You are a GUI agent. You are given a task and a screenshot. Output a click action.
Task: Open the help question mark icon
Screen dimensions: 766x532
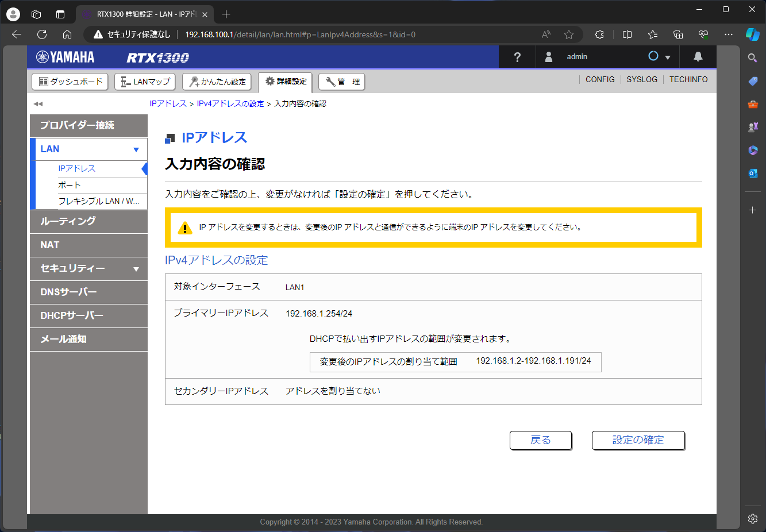(x=517, y=57)
